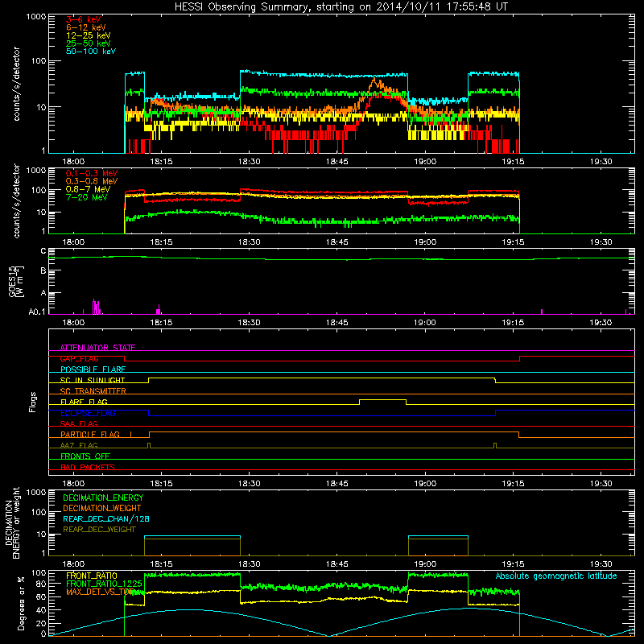Viewport: 644px width, 644px height.
Task: Select the '6-12 keV' legend label
Action: (x=86, y=27)
